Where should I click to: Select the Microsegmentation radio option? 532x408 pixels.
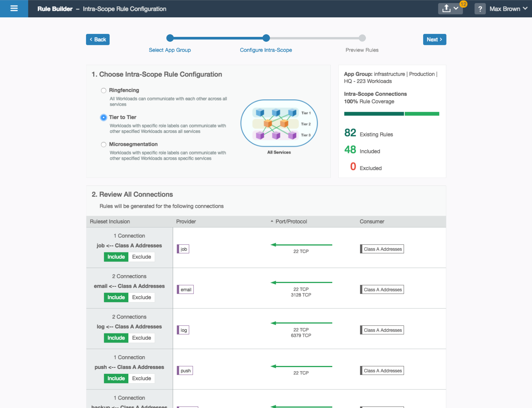tap(103, 145)
